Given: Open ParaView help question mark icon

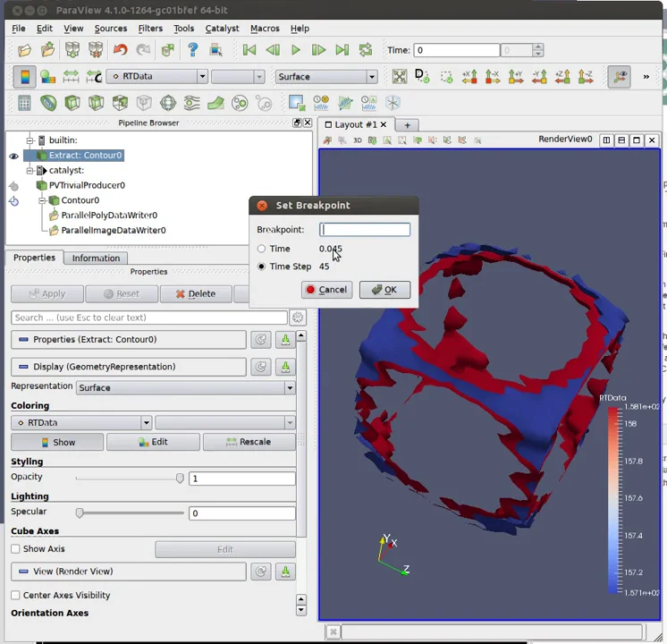Looking at the screenshot, I should [x=193, y=50].
